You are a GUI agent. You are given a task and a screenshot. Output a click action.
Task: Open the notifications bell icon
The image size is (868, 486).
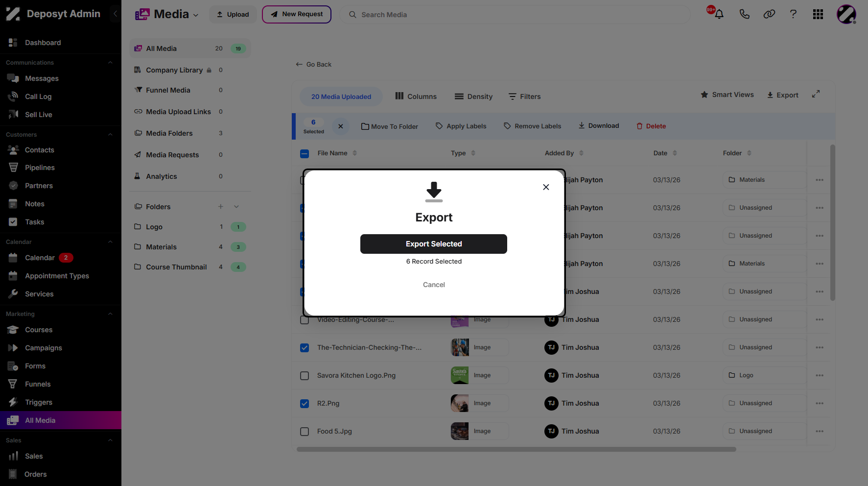(719, 14)
